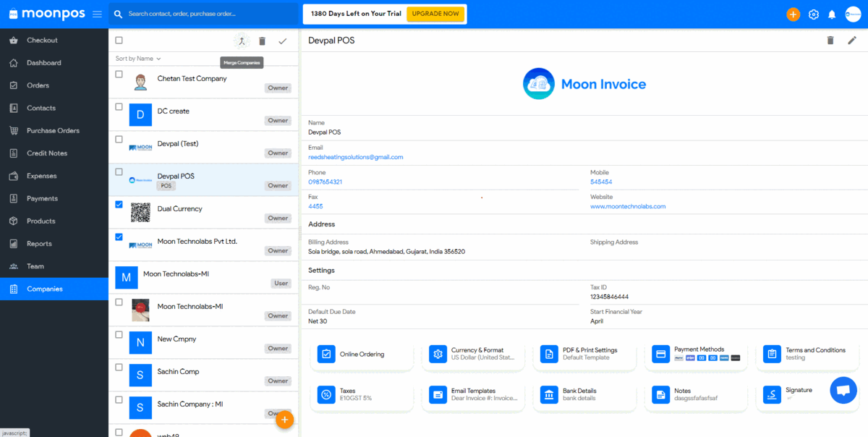Open the Sort by Name dropdown
Viewport: 868px width, 437px height.
138,59
